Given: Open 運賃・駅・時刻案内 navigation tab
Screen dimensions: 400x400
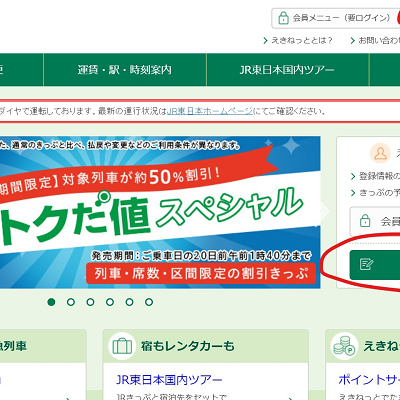Looking at the screenshot, I should click(125, 70).
